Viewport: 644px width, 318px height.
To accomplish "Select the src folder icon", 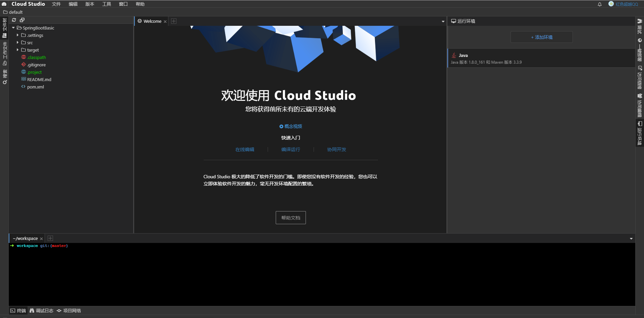I will [x=23, y=43].
